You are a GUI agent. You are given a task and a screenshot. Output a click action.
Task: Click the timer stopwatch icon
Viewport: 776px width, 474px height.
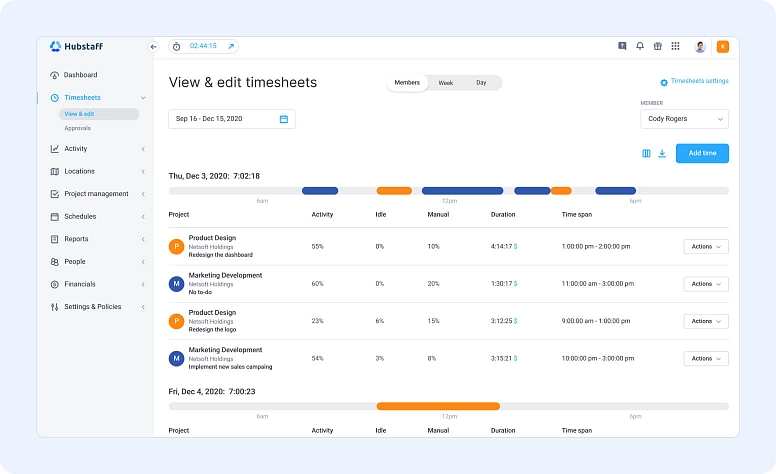tap(176, 46)
